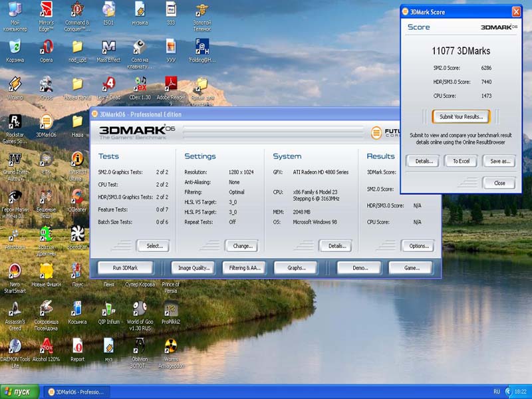Open the Worms Armageddon desktop icon
Viewport: 532px width, 399px height.
(x=171, y=346)
